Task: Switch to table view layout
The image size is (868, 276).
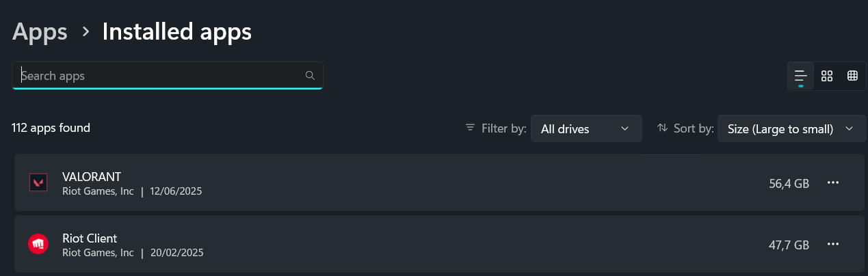Action: pyautogui.click(x=852, y=76)
